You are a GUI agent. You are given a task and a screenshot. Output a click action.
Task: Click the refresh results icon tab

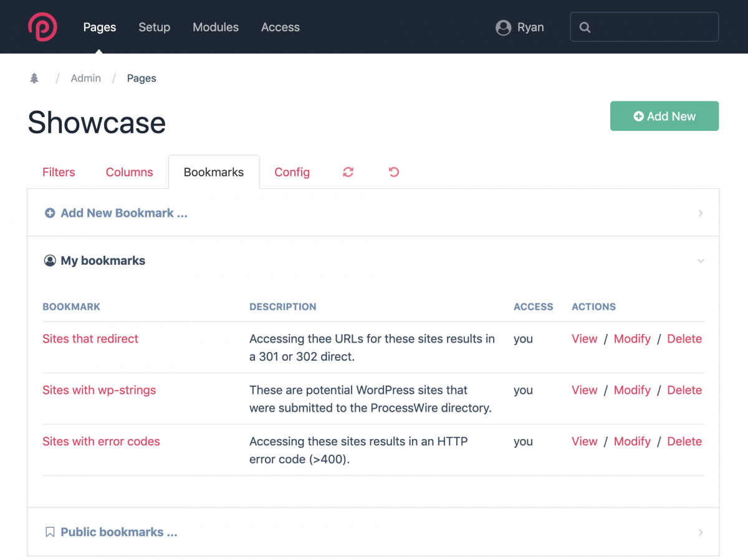[348, 172]
